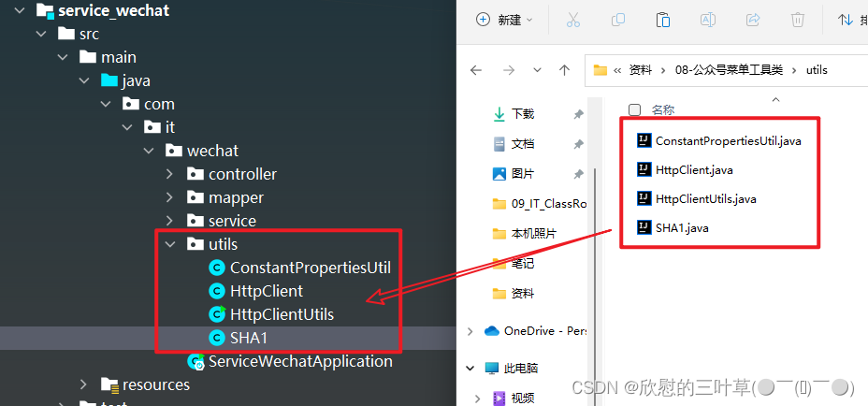Expand the service package
Screen dimensions: 868x406
(170, 221)
